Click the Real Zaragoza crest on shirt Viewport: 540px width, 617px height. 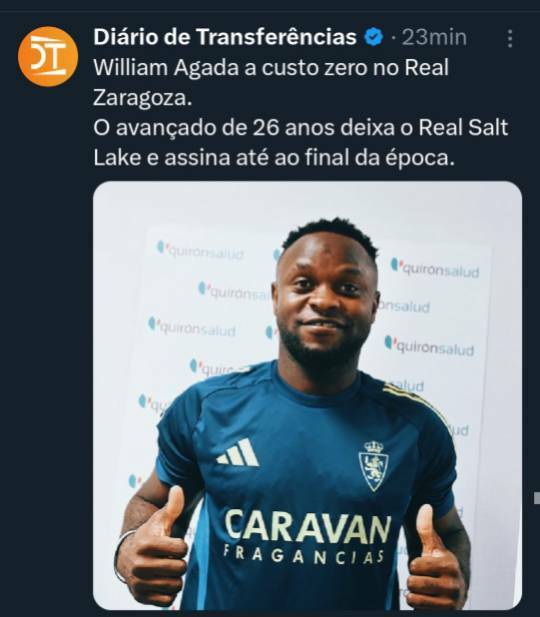[373, 466]
